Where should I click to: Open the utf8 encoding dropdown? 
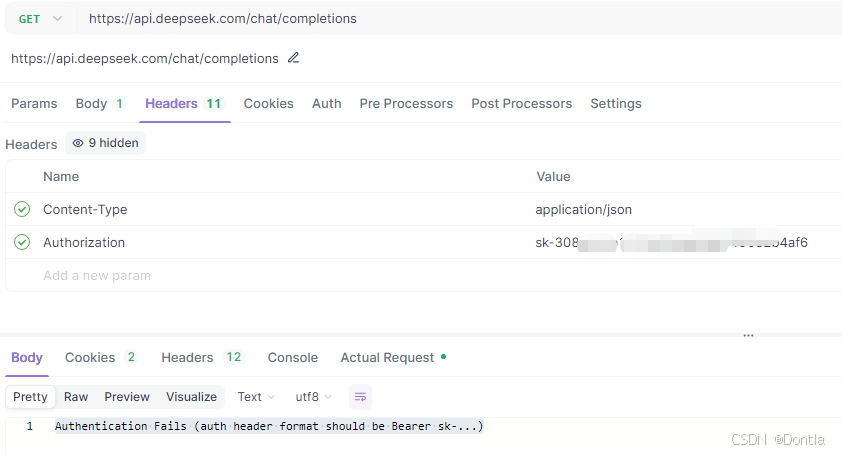tap(314, 396)
